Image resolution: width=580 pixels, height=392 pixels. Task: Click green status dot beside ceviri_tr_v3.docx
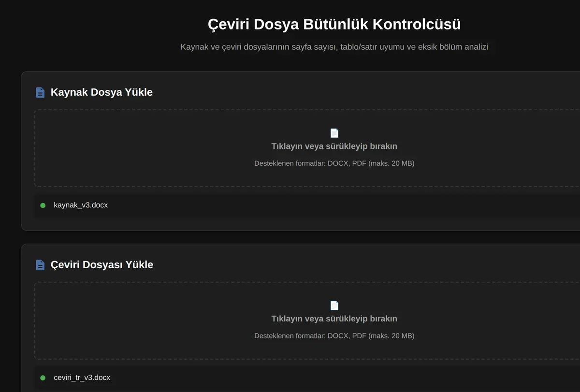pyautogui.click(x=43, y=378)
